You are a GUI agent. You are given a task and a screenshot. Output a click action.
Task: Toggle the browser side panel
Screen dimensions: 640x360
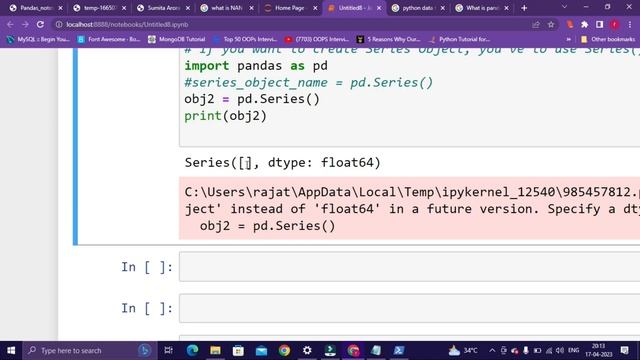coord(599,24)
